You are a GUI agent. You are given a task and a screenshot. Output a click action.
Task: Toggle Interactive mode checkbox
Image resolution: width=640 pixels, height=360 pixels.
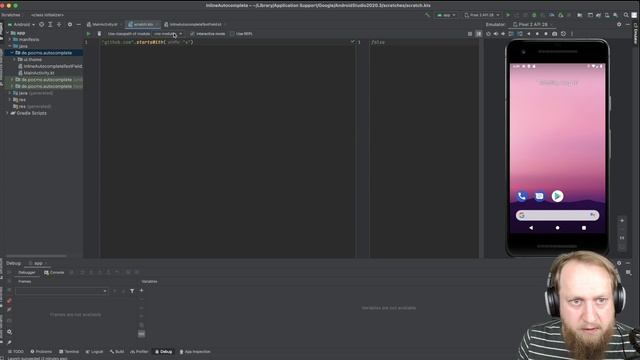192,34
